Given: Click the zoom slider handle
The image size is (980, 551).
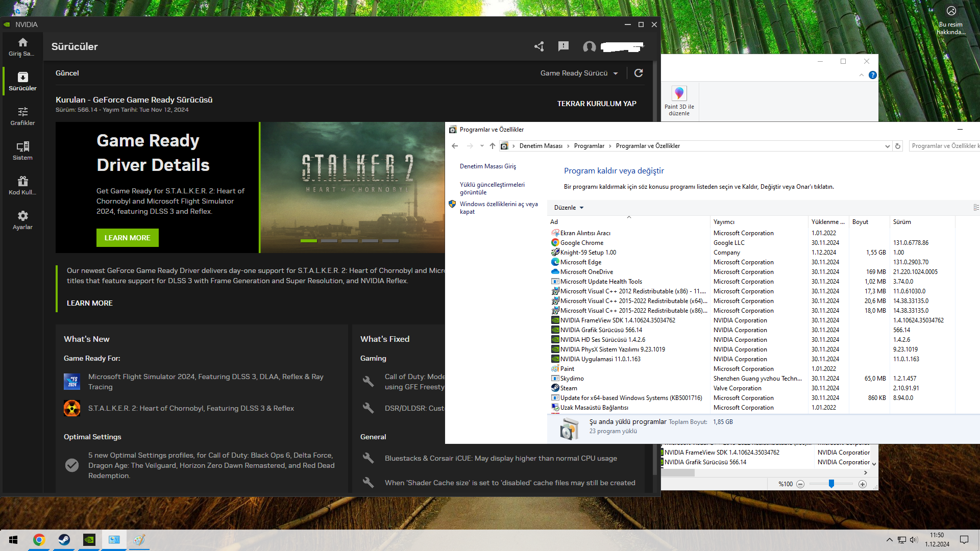Looking at the screenshot, I should (x=831, y=484).
